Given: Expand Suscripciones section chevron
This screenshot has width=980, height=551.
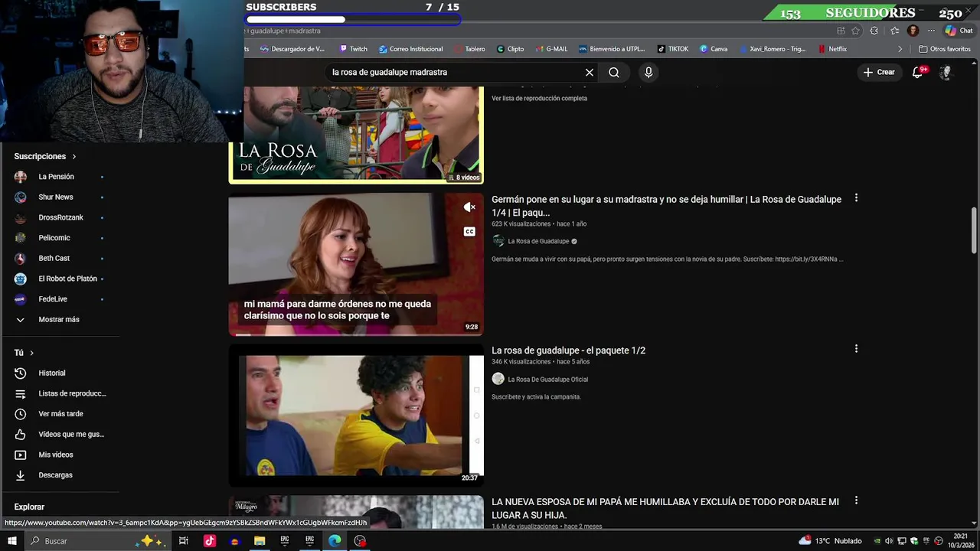Looking at the screenshot, I should [74, 156].
